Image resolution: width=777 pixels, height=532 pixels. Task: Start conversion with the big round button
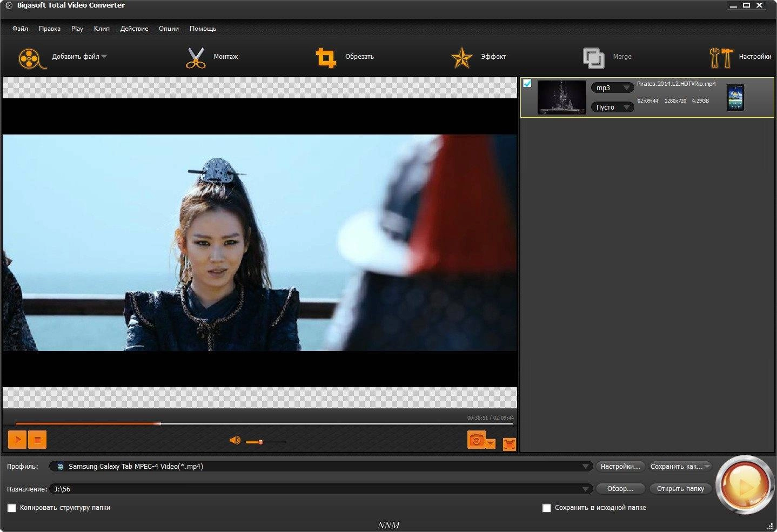pos(745,485)
